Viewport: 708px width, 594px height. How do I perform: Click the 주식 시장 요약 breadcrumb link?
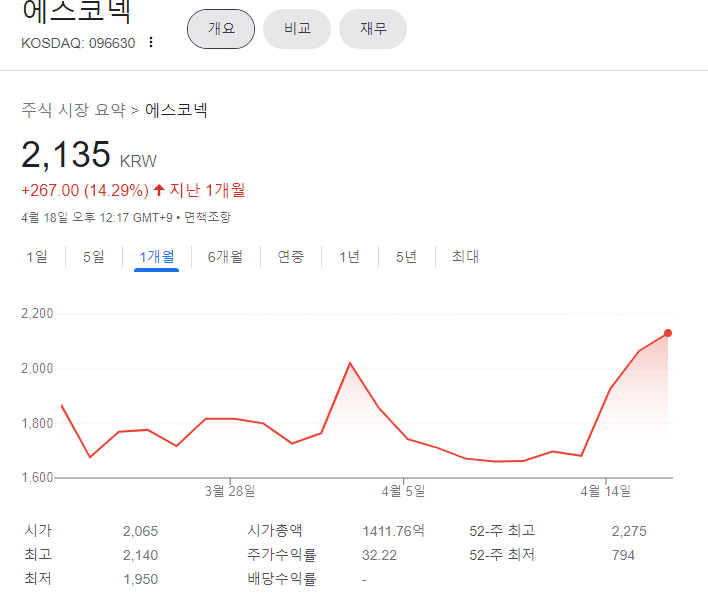(x=74, y=110)
